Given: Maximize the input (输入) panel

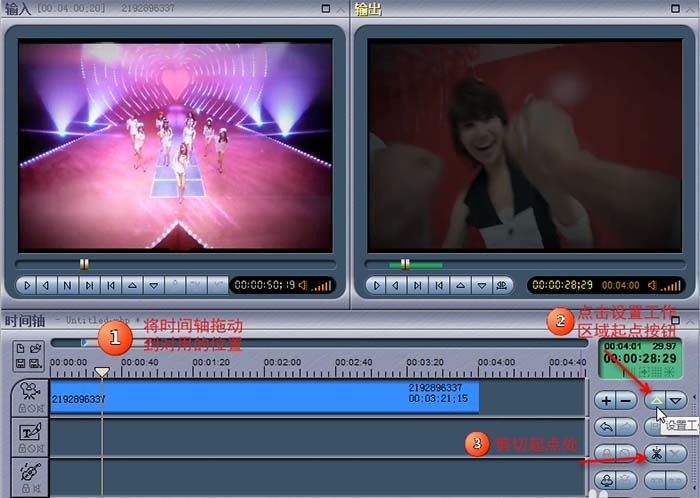Looking at the screenshot, I should click(x=326, y=8).
